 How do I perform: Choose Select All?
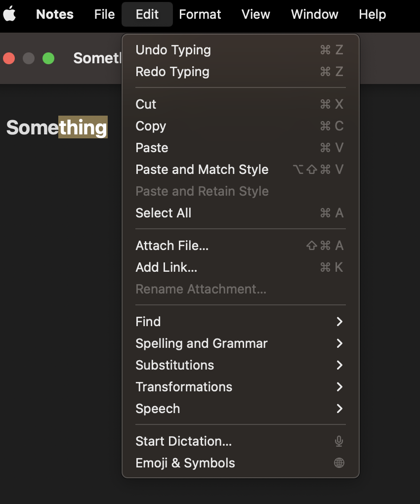(x=163, y=213)
